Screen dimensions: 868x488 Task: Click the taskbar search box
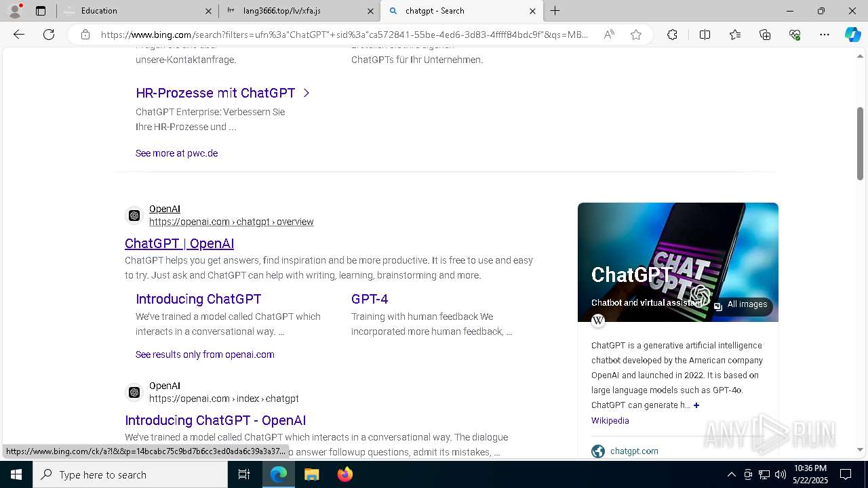(130, 474)
